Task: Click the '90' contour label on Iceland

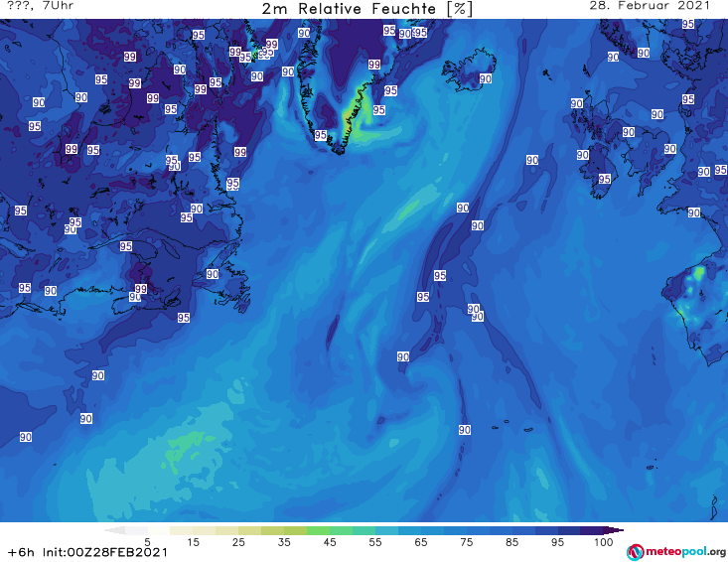Action: (486, 78)
